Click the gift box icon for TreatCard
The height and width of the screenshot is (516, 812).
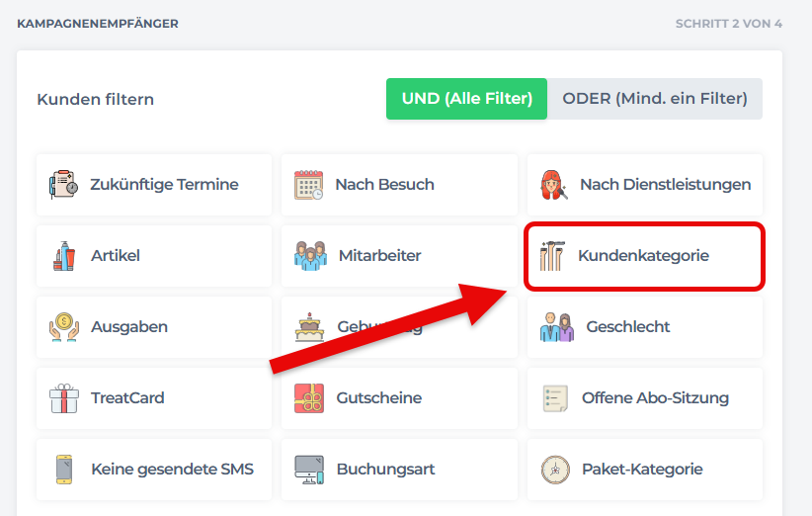click(x=63, y=398)
